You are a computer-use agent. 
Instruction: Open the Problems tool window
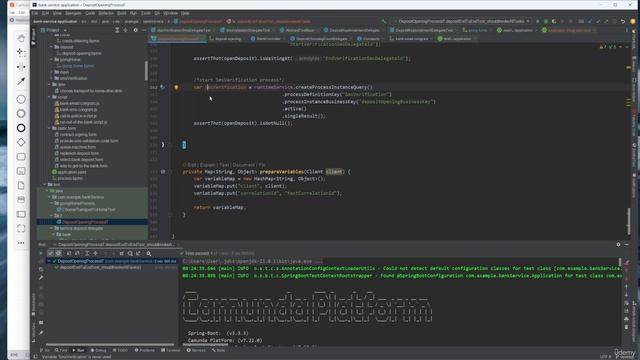click(144, 350)
